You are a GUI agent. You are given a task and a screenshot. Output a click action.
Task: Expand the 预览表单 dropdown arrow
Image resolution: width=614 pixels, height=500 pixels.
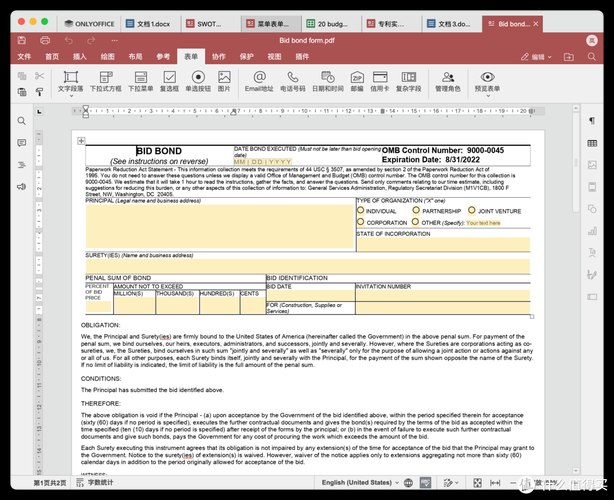[x=499, y=89]
